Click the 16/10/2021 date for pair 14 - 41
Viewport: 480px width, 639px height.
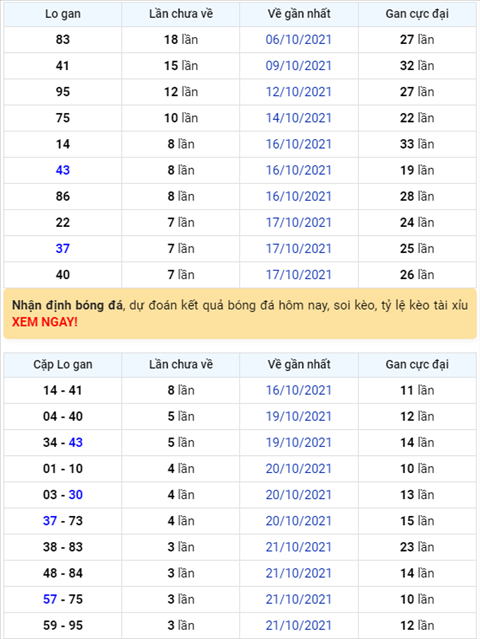coord(299,390)
